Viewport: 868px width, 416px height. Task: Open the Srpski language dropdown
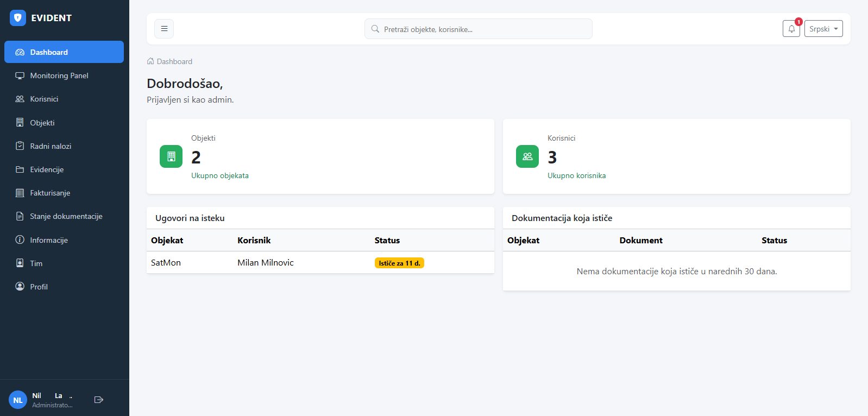[823, 29]
